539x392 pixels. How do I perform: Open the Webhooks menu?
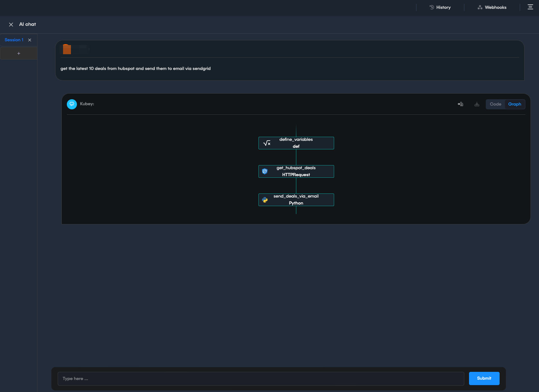coord(492,7)
